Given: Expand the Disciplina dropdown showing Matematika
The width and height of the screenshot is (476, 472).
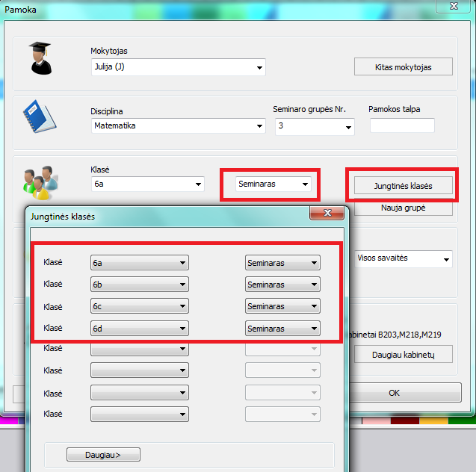Looking at the screenshot, I should coord(177,126).
